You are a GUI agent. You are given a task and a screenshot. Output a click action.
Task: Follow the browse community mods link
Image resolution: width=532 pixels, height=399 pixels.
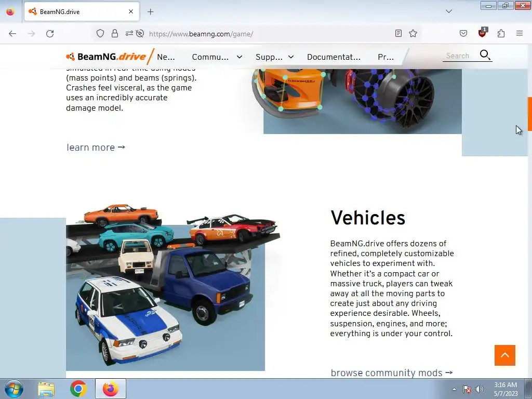392,373
